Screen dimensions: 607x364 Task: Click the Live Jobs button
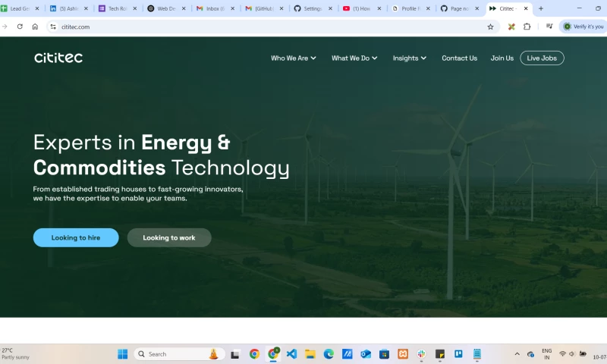[542, 58]
